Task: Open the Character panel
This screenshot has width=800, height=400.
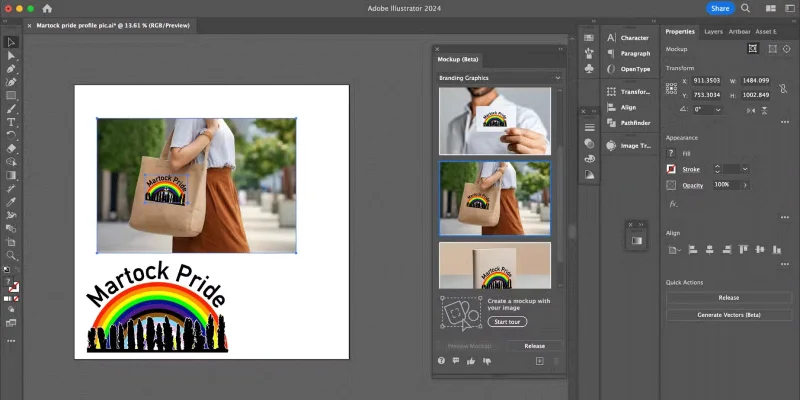Action: coord(635,38)
